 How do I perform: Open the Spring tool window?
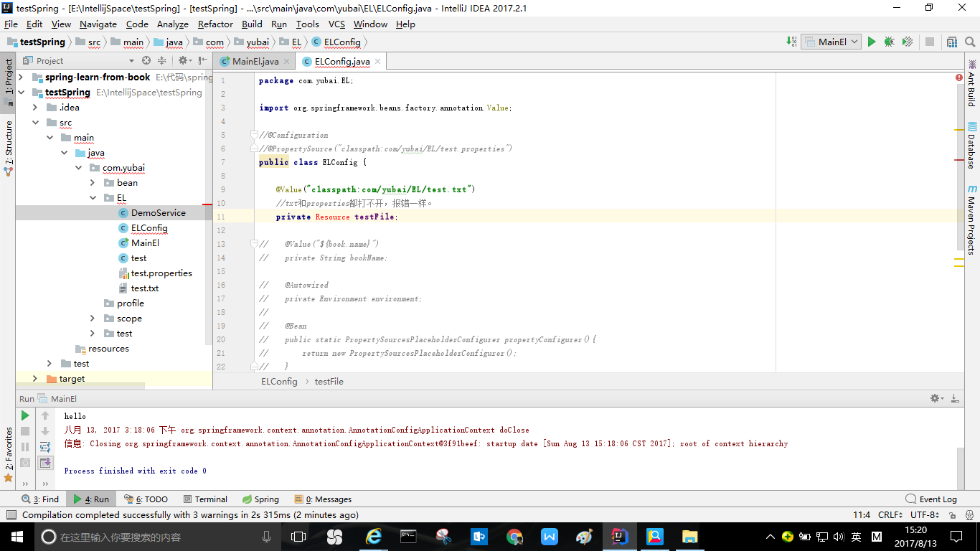tap(260, 499)
